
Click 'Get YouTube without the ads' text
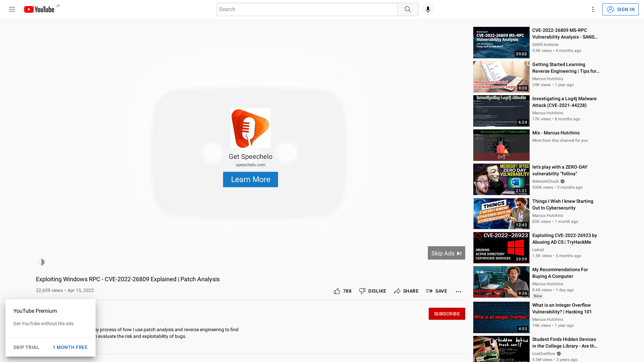click(x=43, y=323)
